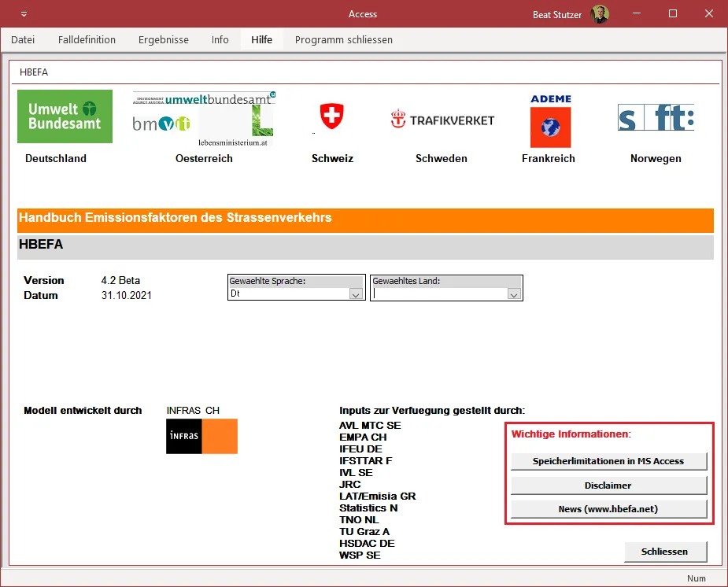
Task: Click the Umwelt Bundesamt Deutschland logo
Action: [65, 116]
